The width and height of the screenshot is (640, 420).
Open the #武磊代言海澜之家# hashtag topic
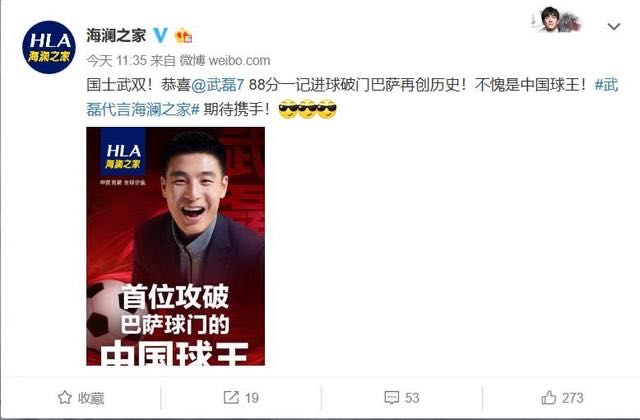pos(353,97)
